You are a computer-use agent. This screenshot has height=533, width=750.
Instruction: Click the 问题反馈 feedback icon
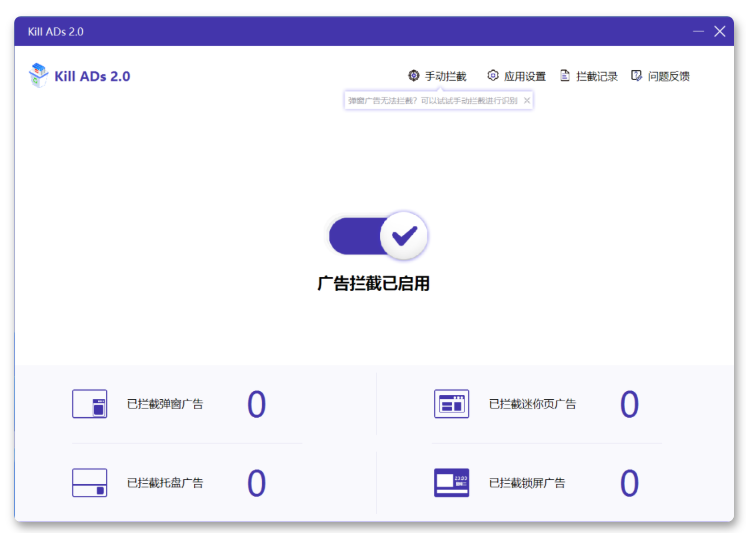[x=637, y=76]
